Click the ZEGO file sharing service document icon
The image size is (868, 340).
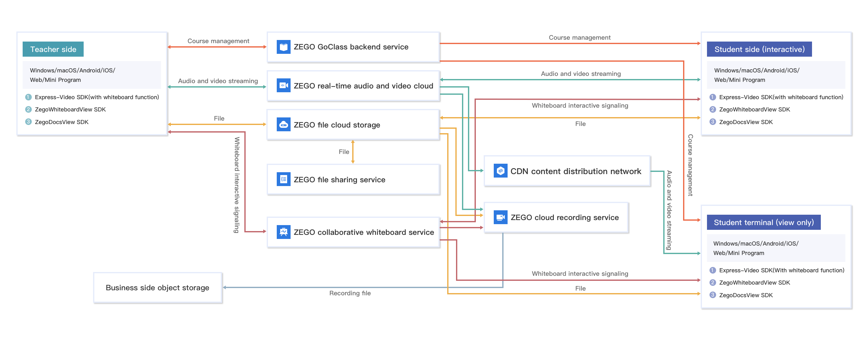pos(283,179)
